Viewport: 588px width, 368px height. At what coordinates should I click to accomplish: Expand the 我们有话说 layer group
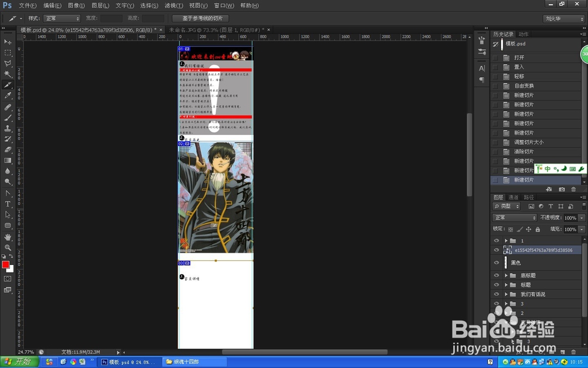506,294
